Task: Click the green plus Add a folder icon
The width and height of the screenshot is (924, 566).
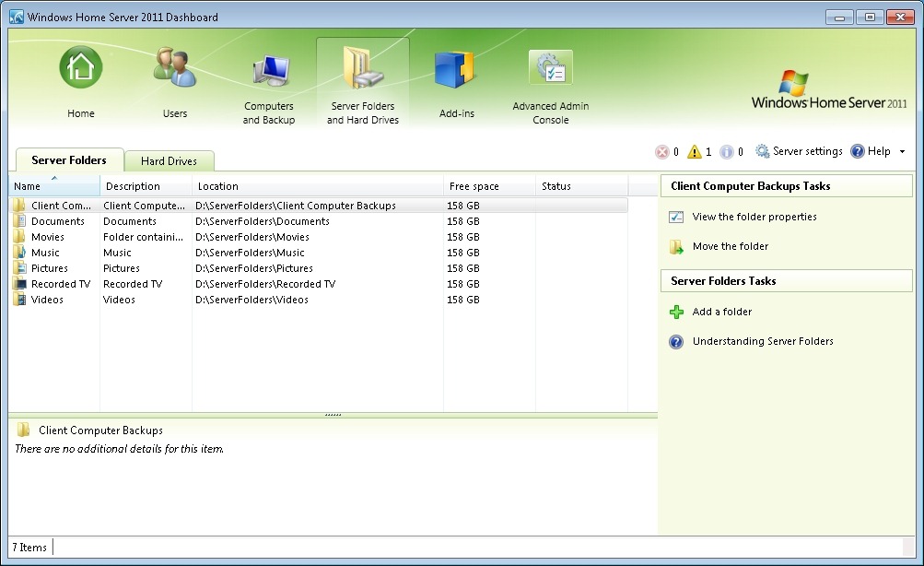Action: tap(677, 312)
